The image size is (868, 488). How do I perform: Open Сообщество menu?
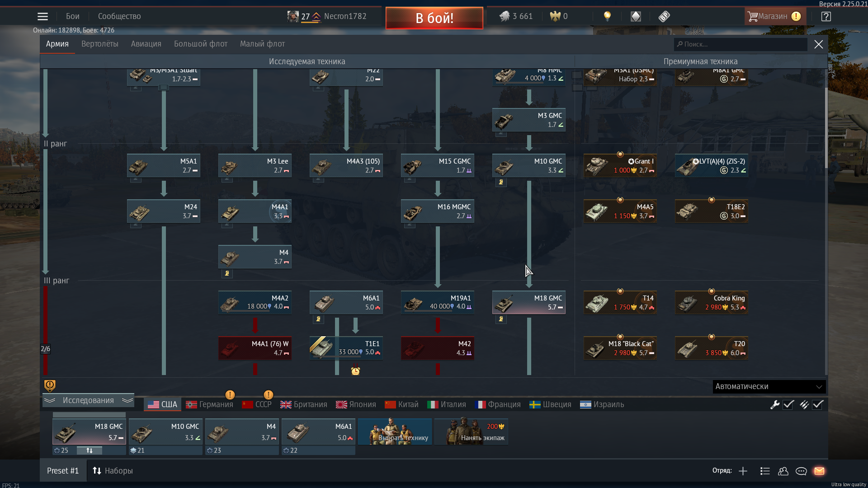tap(119, 17)
